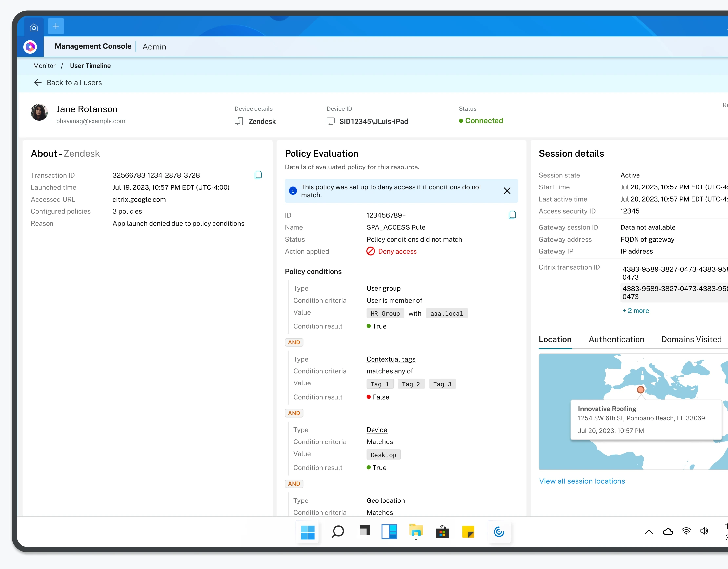Select the Location tab
The width and height of the screenshot is (728, 569).
point(555,340)
